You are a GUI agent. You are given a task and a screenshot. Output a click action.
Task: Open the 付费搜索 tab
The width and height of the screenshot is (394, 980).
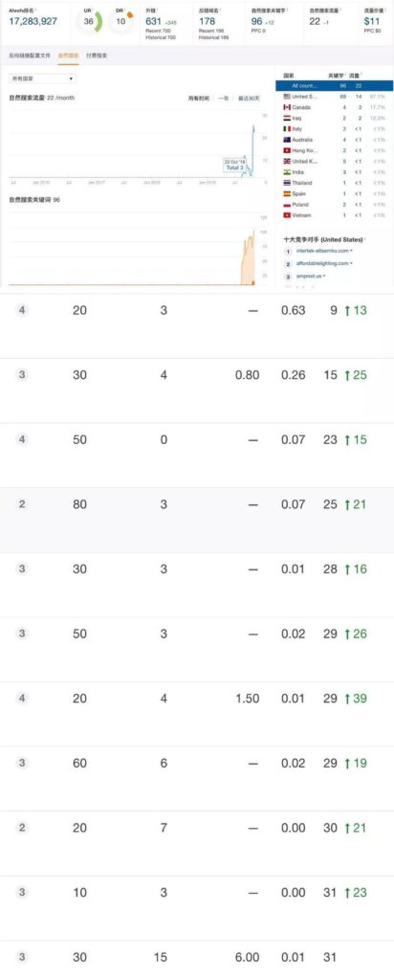pyautogui.click(x=97, y=56)
